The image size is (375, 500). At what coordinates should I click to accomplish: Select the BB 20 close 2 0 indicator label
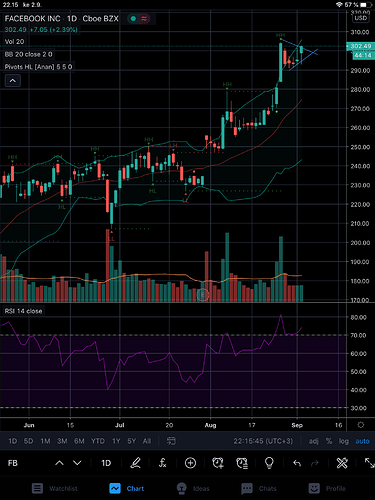[29, 54]
